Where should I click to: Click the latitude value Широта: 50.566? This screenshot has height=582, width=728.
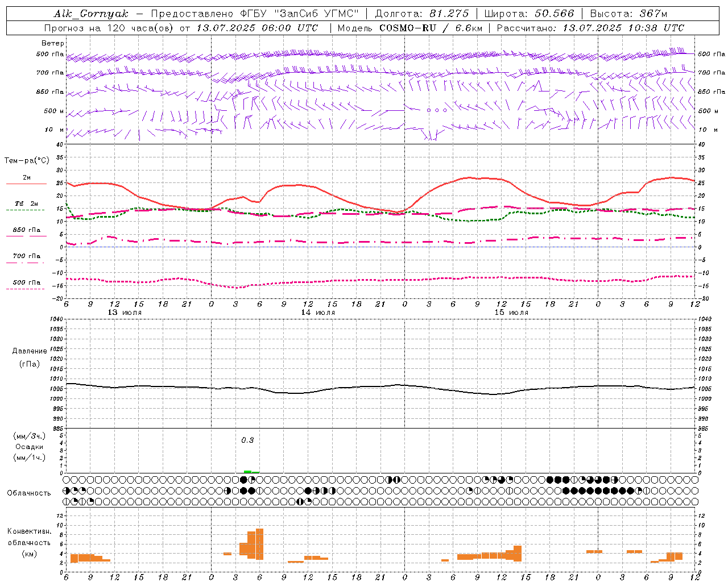pyautogui.click(x=529, y=14)
